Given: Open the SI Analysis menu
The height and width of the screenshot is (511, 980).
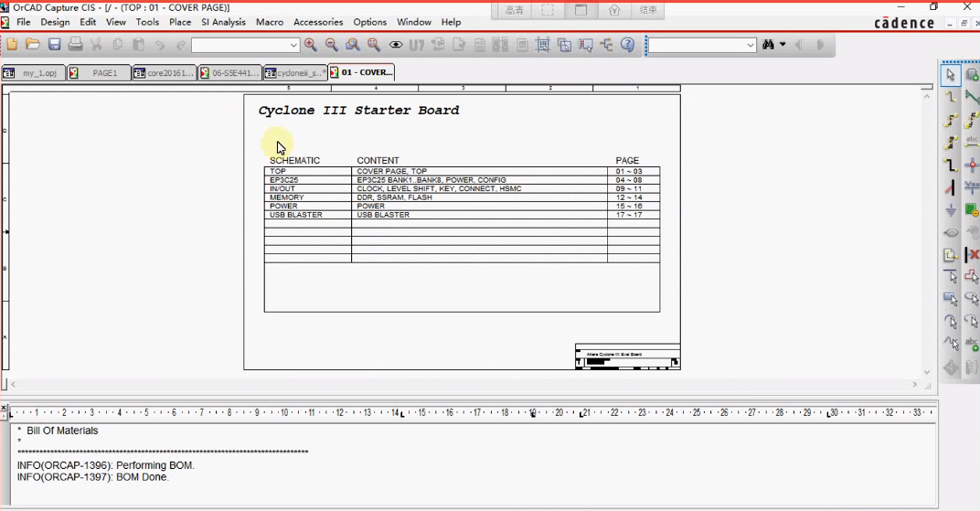Looking at the screenshot, I should pos(223,22).
